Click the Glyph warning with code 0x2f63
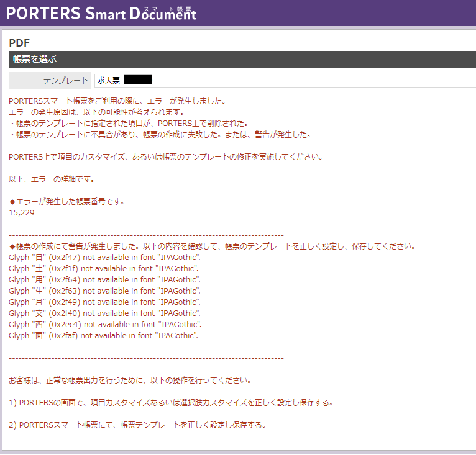The width and height of the screenshot is (476, 455). (x=104, y=291)
